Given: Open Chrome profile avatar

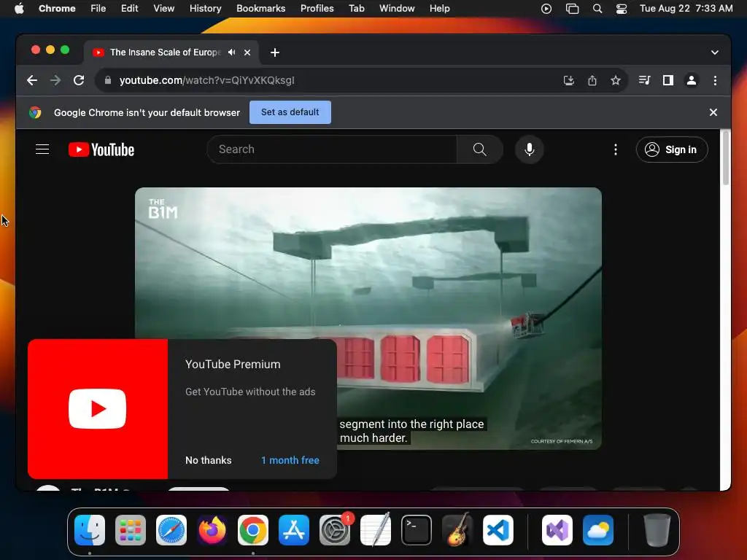Looking at the screenshot, I should 692,80.
